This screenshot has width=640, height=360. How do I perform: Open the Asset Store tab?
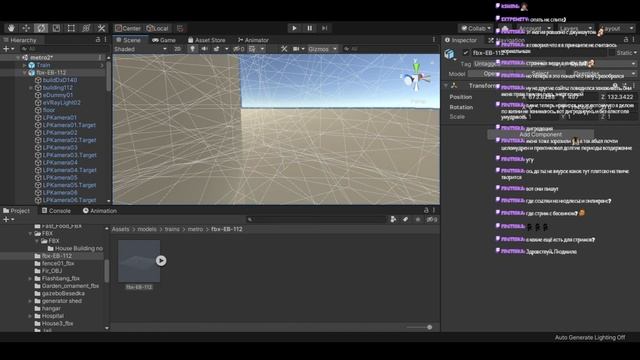coord(207,40)
